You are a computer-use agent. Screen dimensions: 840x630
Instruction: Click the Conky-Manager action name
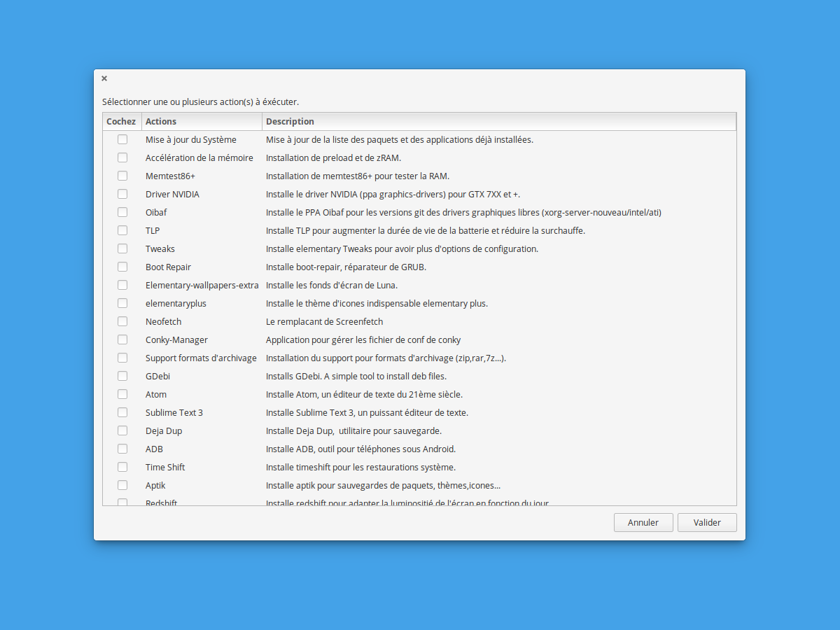(176, 339)
